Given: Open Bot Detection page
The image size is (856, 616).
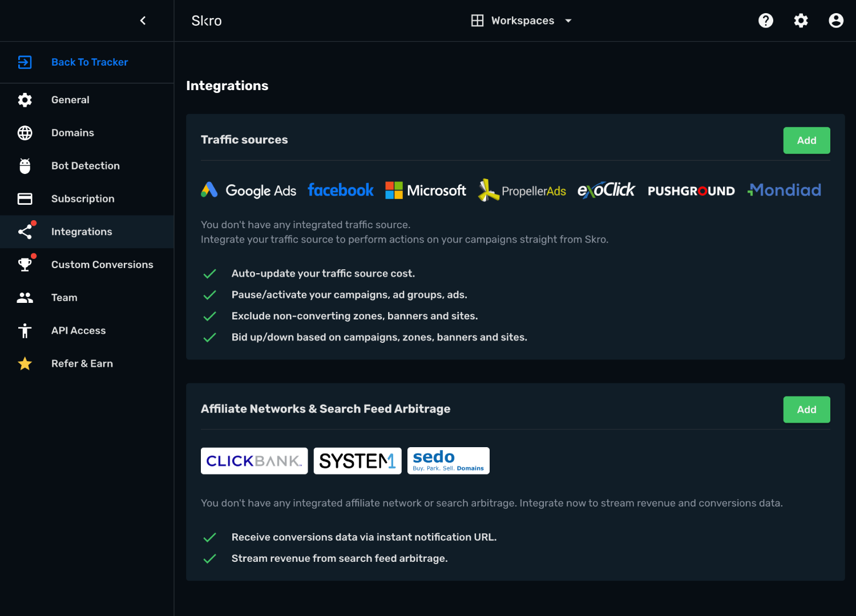Looking at the screenshot, I should 87,166.
